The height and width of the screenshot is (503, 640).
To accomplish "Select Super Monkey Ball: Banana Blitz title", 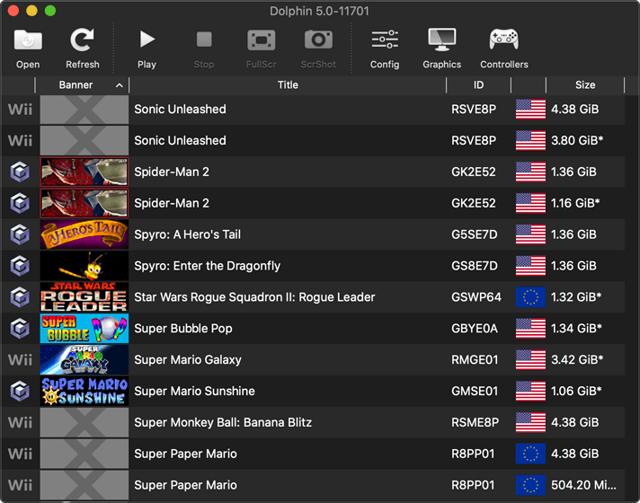I will pos(223,423).
